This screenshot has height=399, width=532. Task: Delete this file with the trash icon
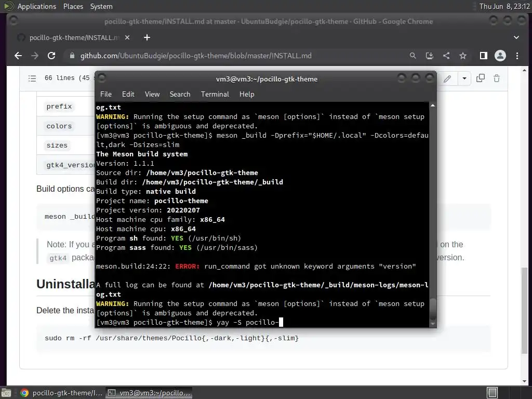497,78
